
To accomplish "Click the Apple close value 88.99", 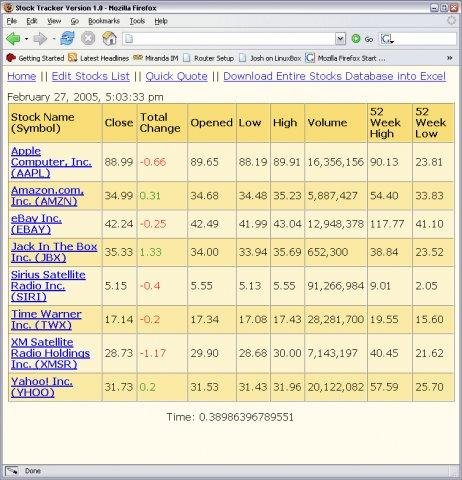I will click(119, 162).
